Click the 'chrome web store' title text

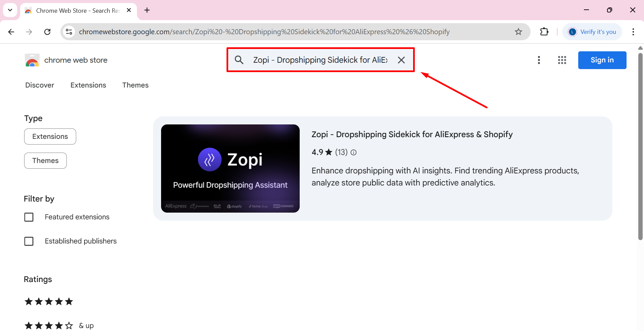click(x=76, y=60)
